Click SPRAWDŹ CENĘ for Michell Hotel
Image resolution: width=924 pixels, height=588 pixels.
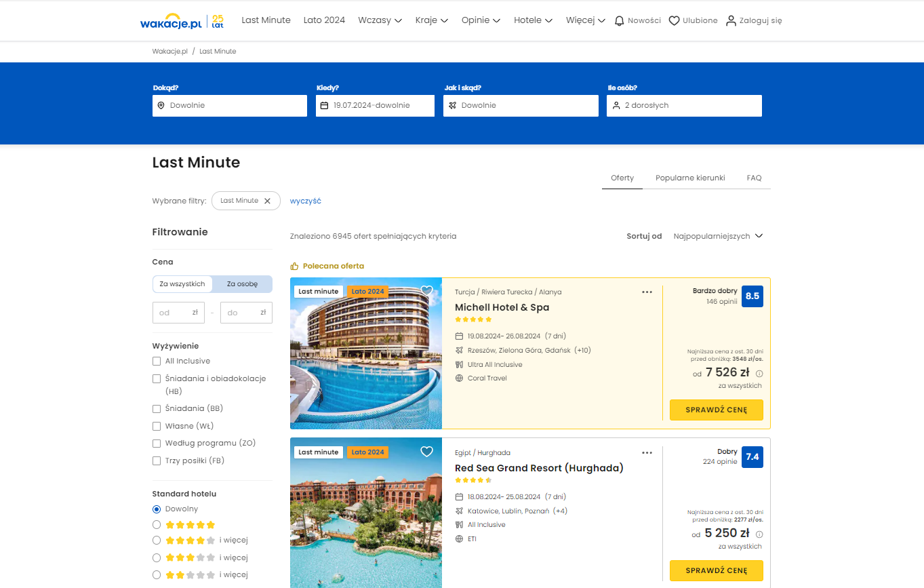717,410
